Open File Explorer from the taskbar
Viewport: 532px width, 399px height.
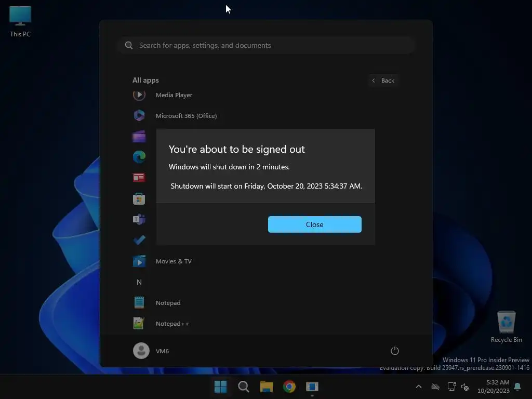coord(267,387)
